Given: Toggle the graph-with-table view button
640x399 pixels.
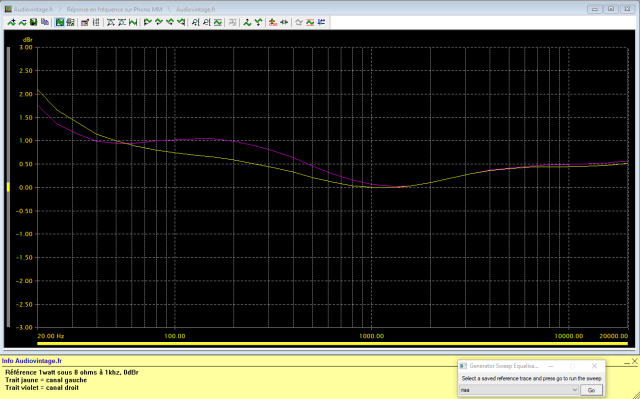Looking at the screenshot, I should click(x=70, y=22).
